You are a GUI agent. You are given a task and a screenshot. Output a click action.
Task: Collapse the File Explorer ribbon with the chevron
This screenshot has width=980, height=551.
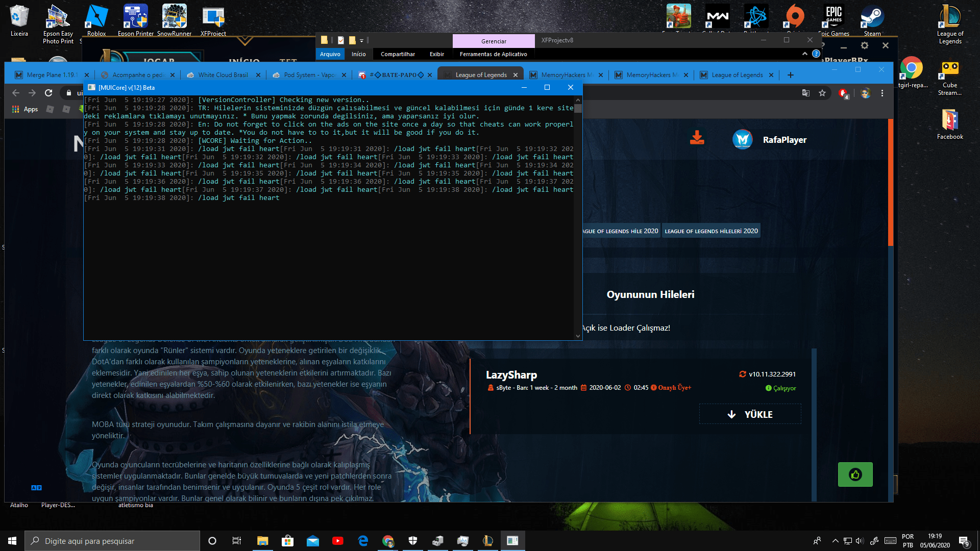tap(805, 54)
